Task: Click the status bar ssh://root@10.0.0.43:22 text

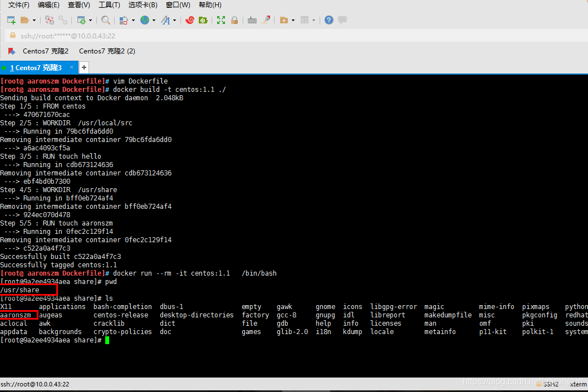Action: (x=35, y=384)
